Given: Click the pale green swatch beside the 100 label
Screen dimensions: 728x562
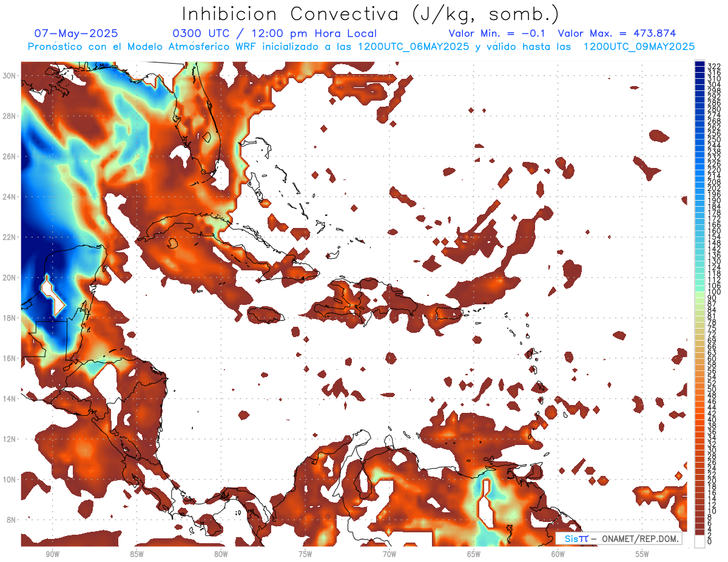Looking at the screenshot, I should 699,295.
